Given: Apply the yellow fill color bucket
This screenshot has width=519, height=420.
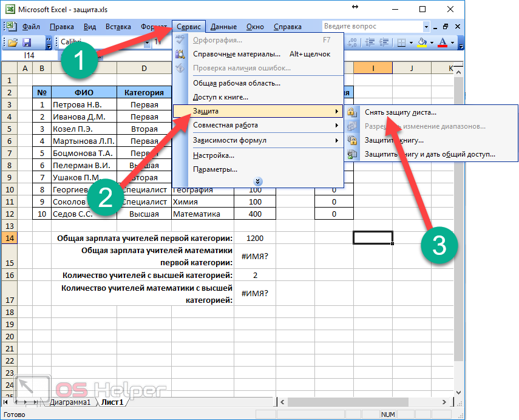Looking at the screenshot, I should click(422, 42).
